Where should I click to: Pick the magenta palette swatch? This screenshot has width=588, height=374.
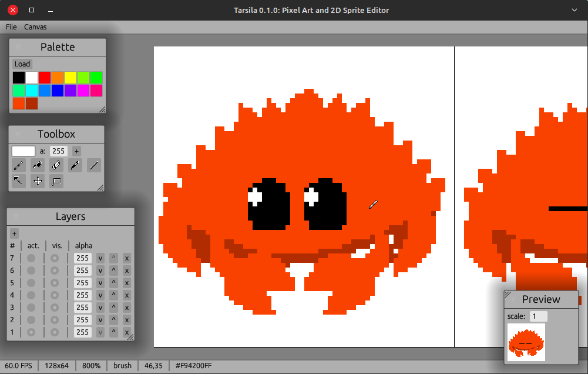[83, 91]
